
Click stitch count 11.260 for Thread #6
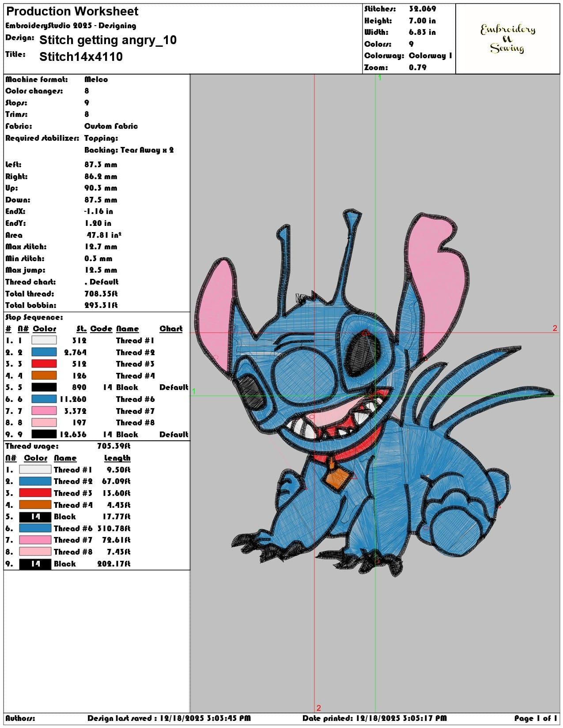(x=73, y=399)
